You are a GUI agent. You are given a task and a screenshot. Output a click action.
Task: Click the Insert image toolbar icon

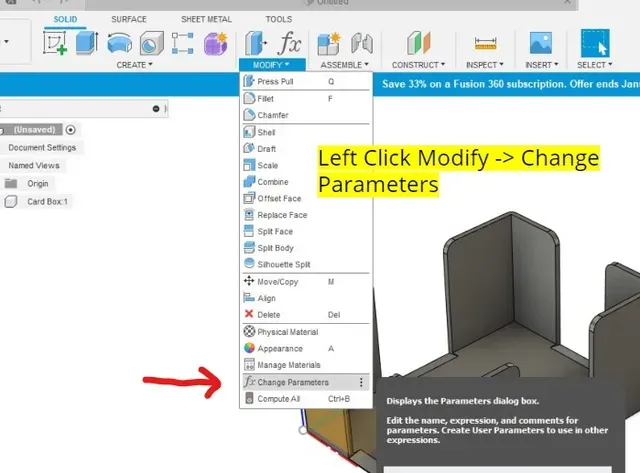pyautogui.click(x=541, y=43)
